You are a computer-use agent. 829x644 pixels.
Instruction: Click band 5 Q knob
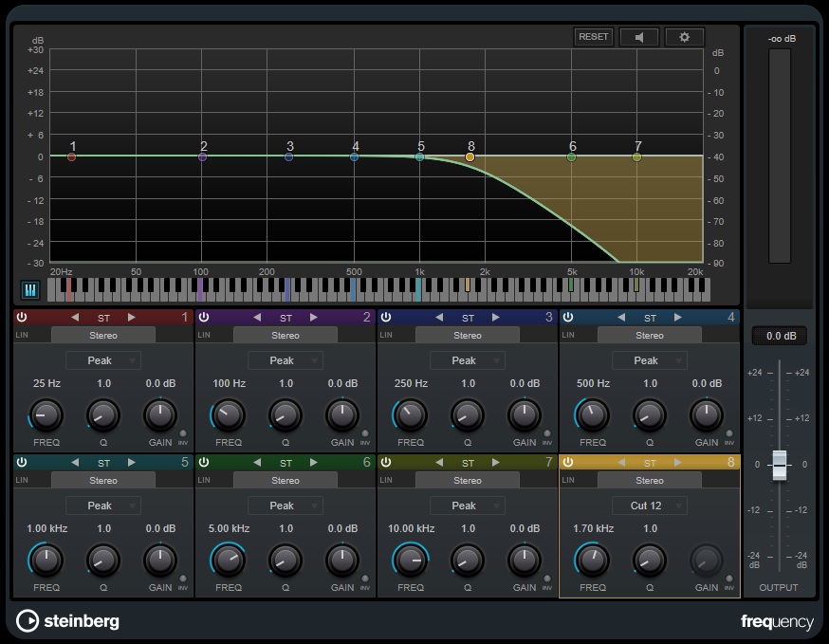coord(103,561)
